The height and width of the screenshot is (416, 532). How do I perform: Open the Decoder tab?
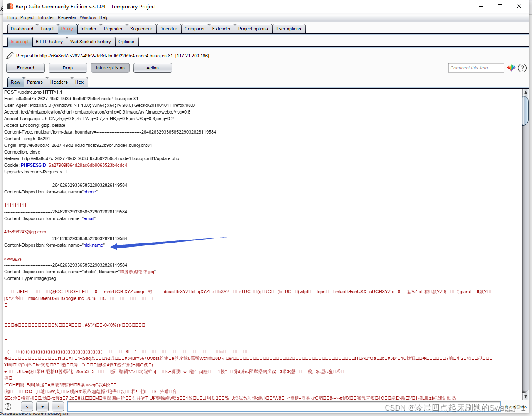tap(168, 29)
